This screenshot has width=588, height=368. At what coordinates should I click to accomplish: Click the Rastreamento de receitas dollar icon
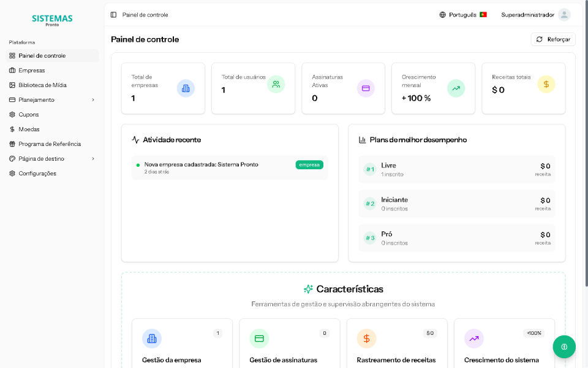click(x=366, y=339)
